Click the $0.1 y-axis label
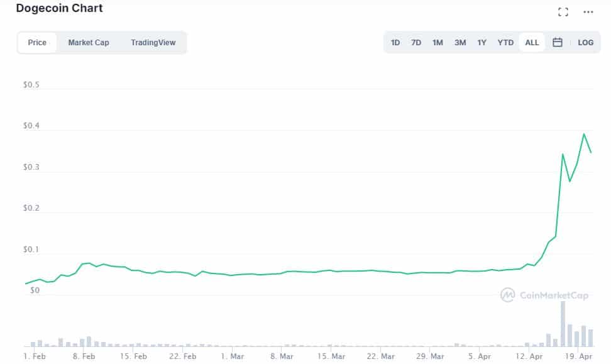Image resolution: width=611 pixels, height=364 pixels. point(31,249)
